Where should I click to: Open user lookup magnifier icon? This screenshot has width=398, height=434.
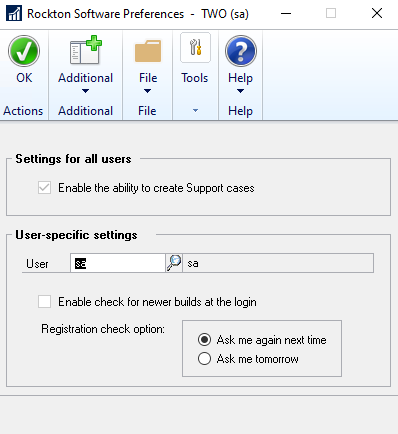click(174, 263)
